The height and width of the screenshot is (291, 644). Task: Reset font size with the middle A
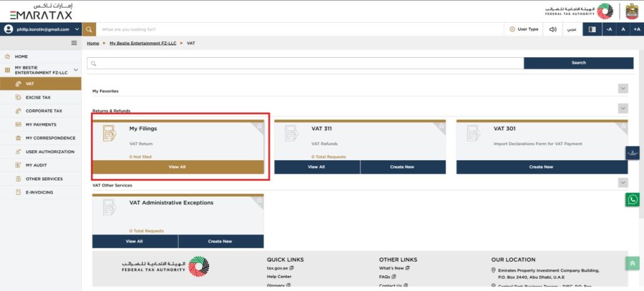[623, 29]
